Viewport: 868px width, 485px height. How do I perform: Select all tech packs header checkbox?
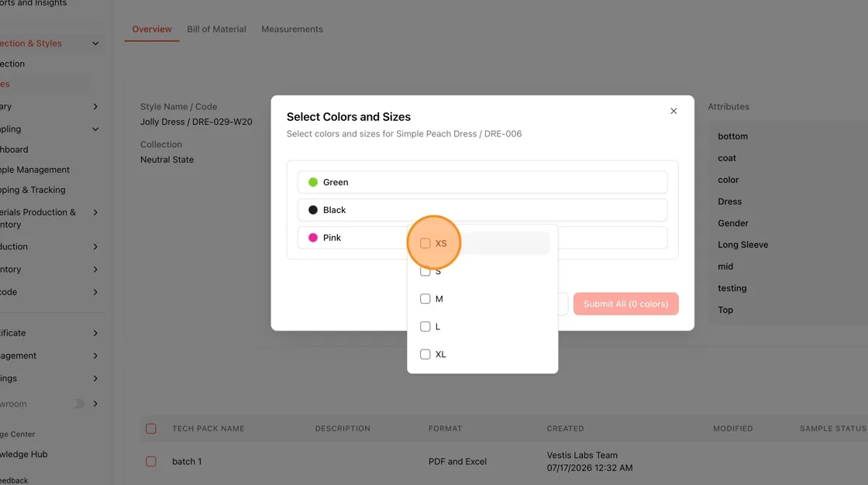click(150, 428)
